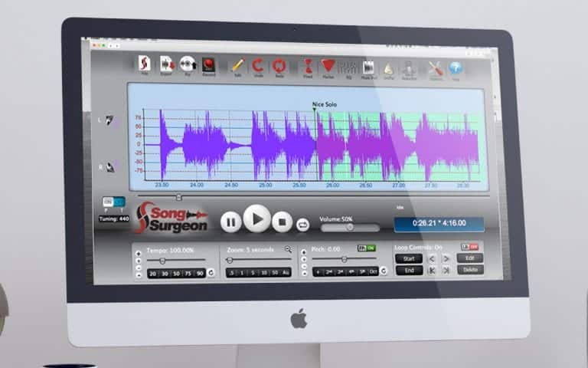Open the Help question mark icon
This screenshot has width=588, height=368.
(456, 68)
